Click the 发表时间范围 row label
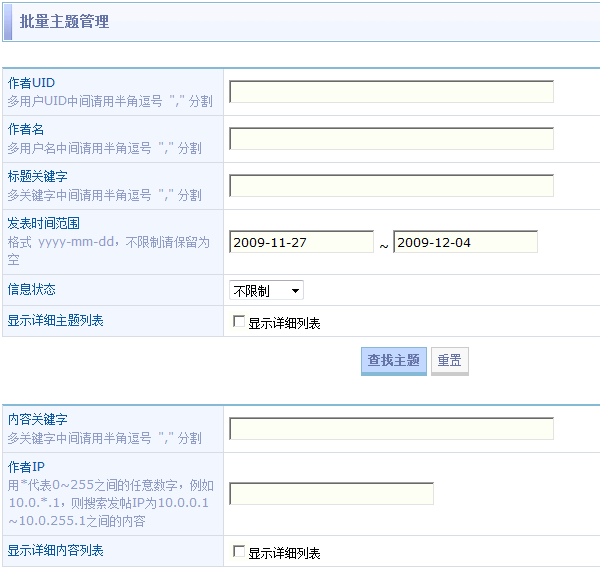This screenshot has height=569, width=600. (x=43, y=223)
